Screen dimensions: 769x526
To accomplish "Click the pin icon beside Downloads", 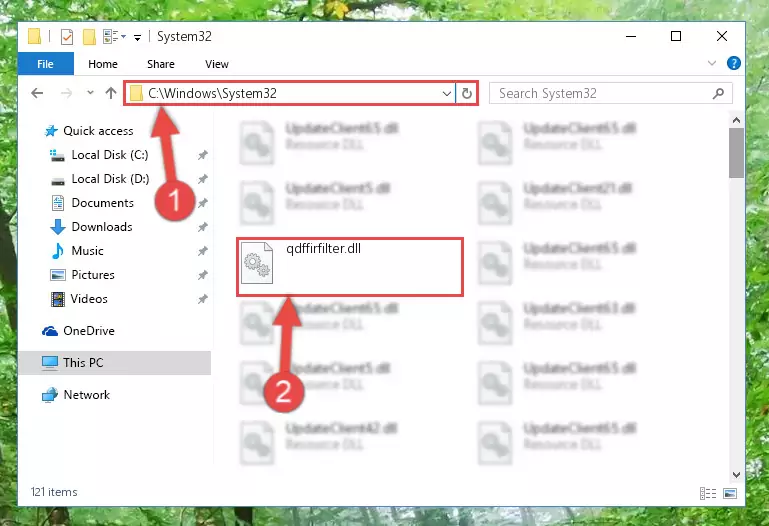I will (203, 227).
